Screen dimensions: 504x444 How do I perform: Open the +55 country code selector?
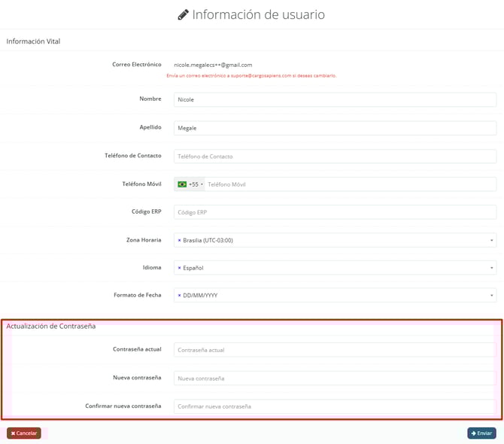pos(190,184)
